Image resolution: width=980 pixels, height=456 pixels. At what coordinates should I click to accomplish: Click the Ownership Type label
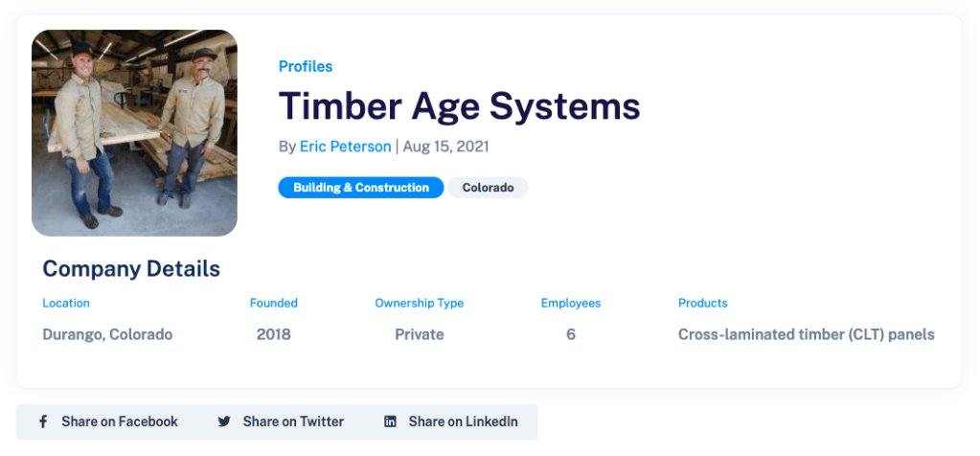point(419,303)
